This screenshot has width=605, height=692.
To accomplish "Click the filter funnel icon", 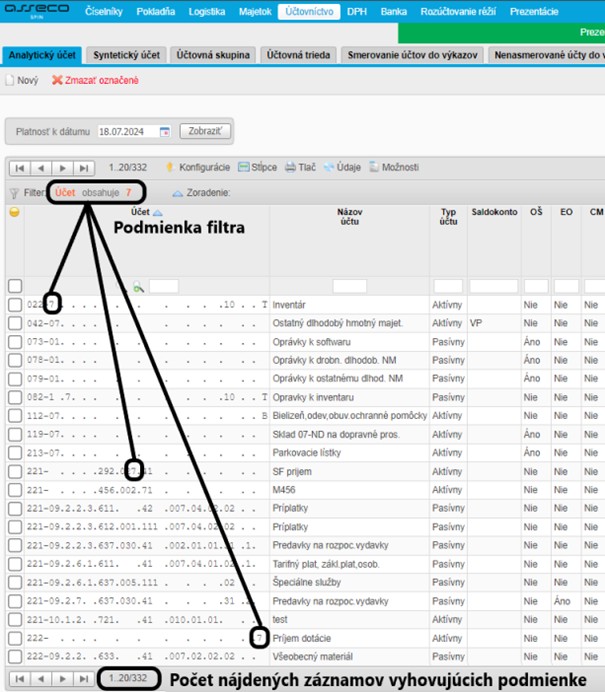I will pyautogui.click(x=13, y=192).
